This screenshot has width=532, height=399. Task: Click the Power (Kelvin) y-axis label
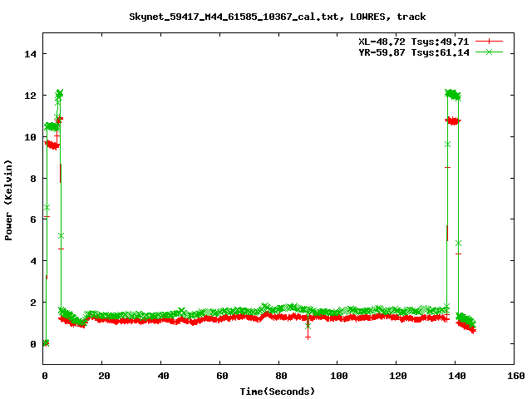point(8,200)
